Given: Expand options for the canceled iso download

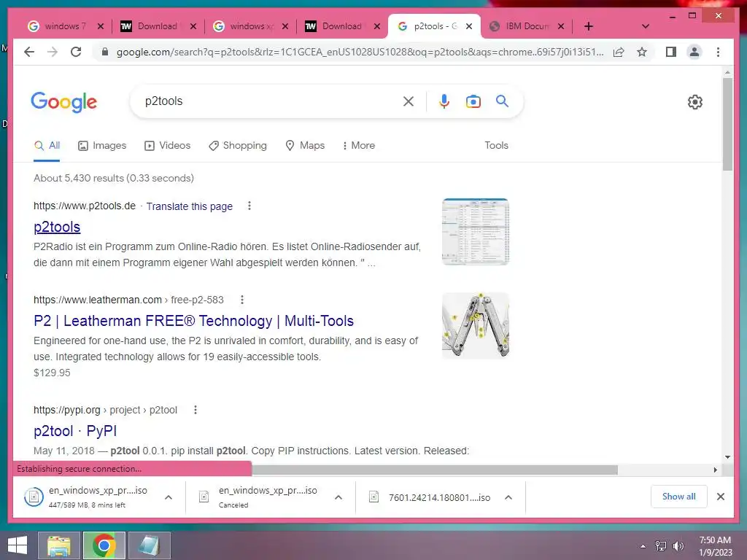Looking at the screenshot, I should click(x=338, y=497).
